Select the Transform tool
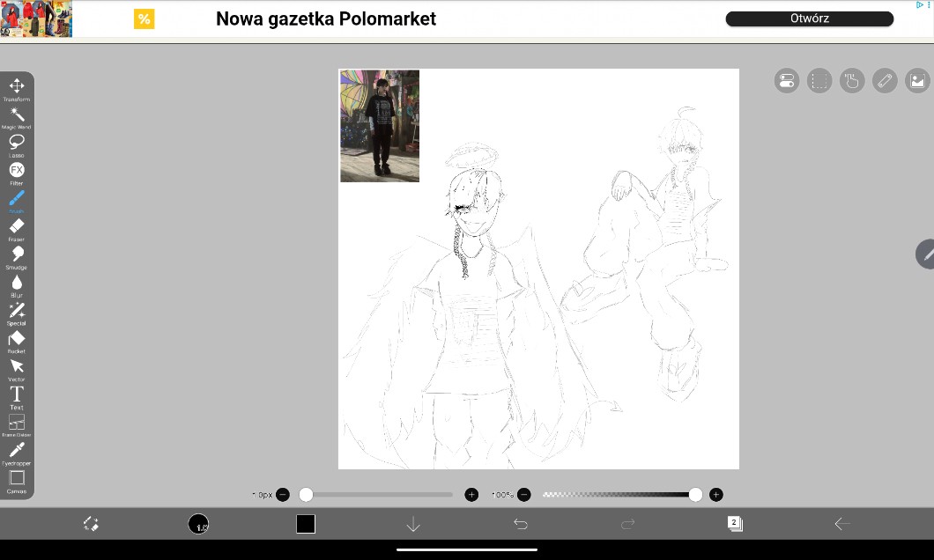The width and height of the screenshot is (934, 560). click(17, 86)
